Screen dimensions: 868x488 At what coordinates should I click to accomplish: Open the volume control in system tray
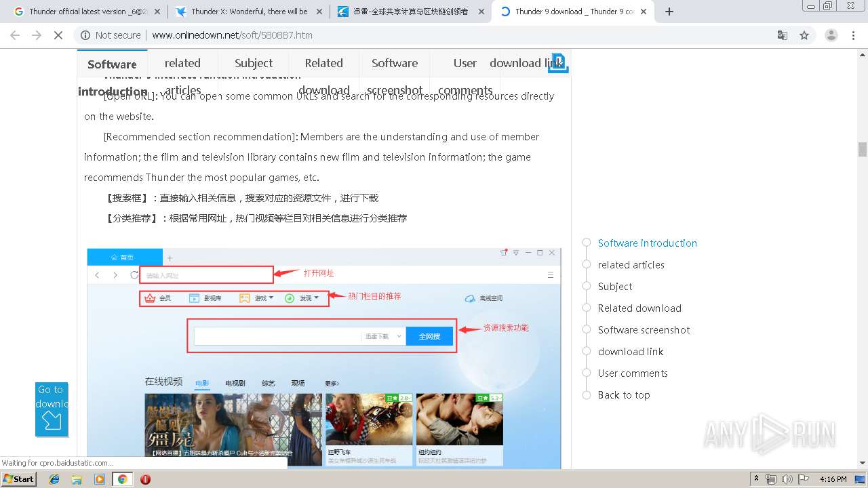787,479
